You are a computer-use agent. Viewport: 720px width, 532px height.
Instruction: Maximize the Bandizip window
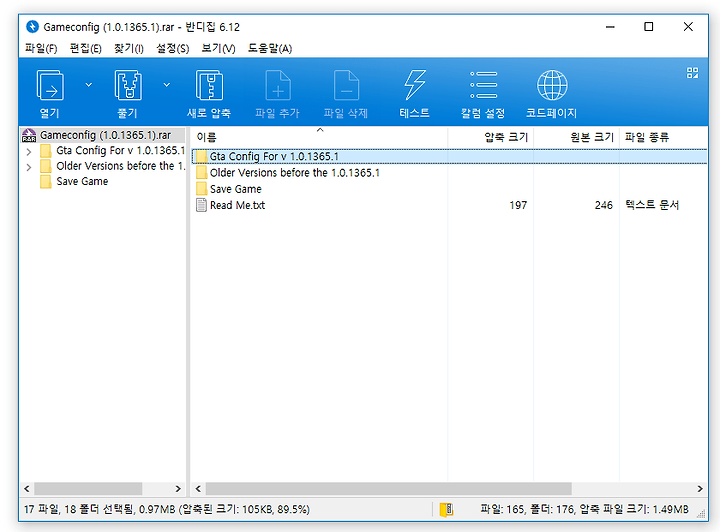click(649, 27)
